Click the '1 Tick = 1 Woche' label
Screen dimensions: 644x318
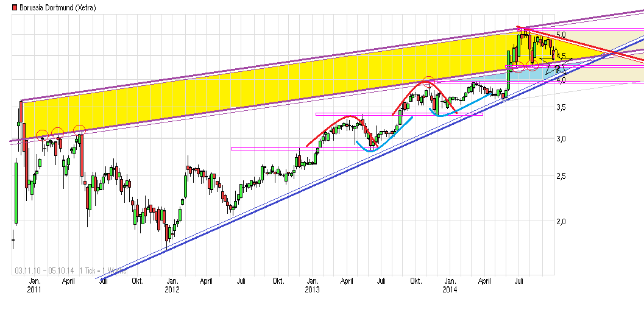coord(104,271)
